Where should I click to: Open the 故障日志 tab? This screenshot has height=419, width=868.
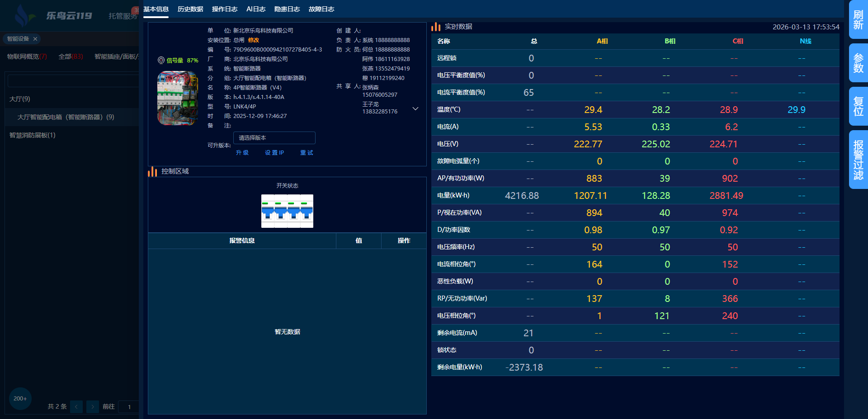(x=321, y=9)
